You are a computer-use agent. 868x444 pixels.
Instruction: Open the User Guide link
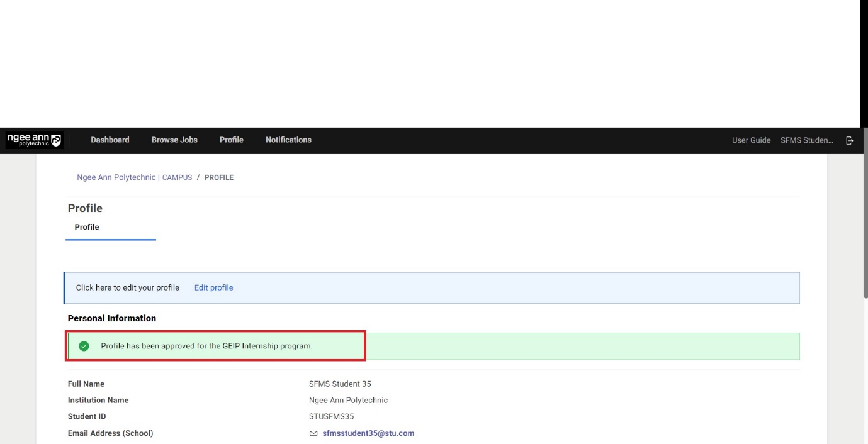[751, 140]
